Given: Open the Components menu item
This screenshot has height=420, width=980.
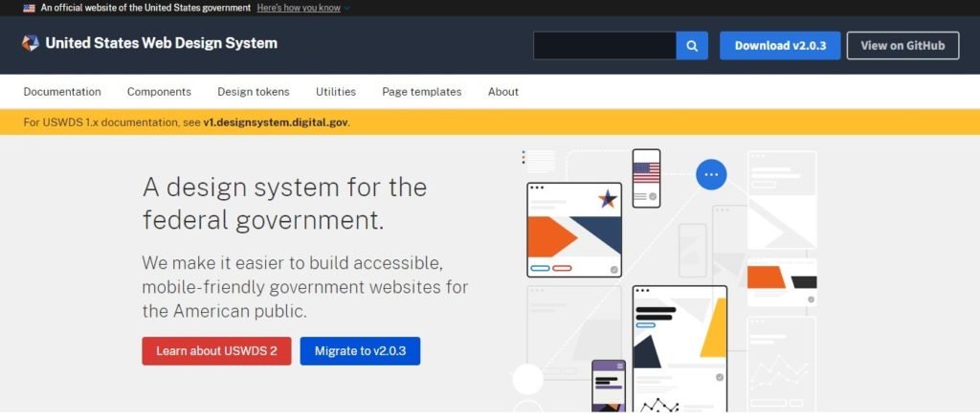Looking at the screenshot, I should pyautogui.click(x=160, y=92).
